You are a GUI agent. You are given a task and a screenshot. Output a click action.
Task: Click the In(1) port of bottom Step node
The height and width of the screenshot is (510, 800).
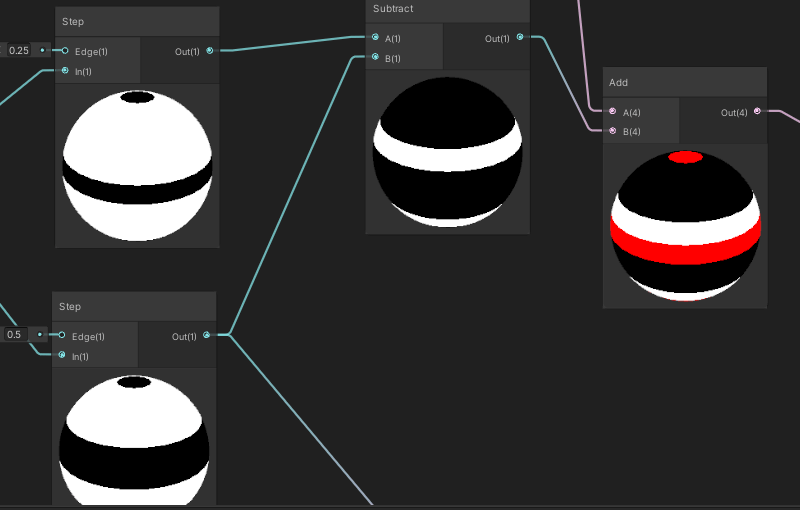[62, 354]
